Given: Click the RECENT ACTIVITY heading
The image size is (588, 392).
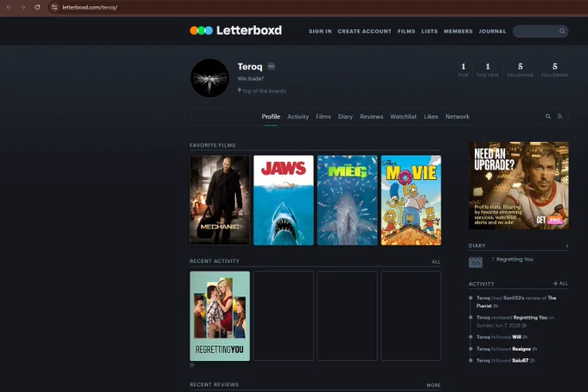Looking at the screenshot, I should click(214, 261).
